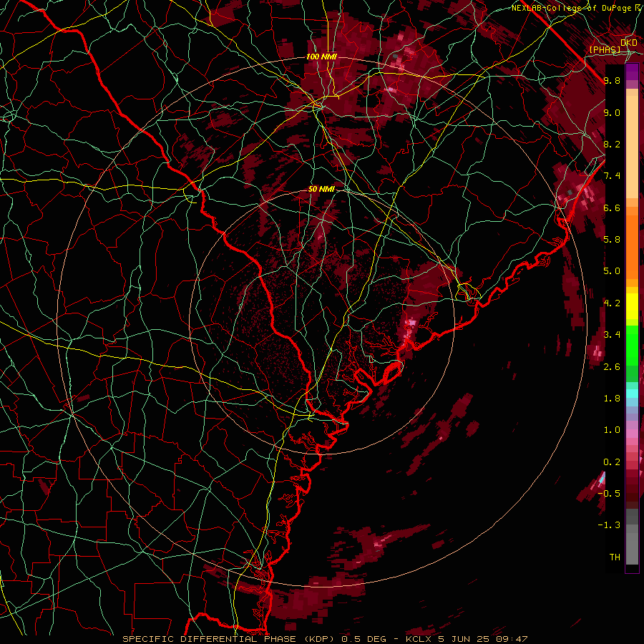This screenshot has height=644, width=644.
Task: Click the [PHAS] units label
Action: pos(605,49)
